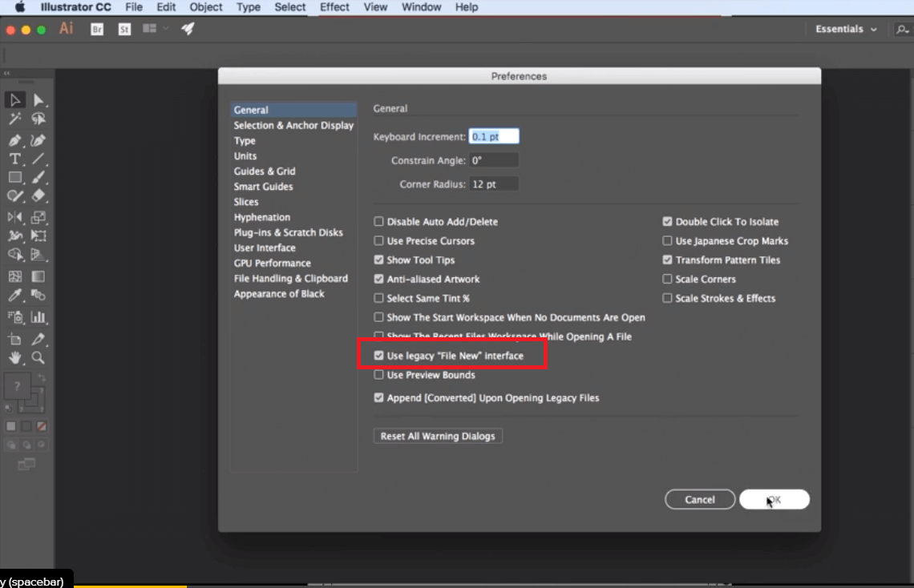914x588 pixels.
Task: Enable Use Precise Cursors
Action: point(378,240)
